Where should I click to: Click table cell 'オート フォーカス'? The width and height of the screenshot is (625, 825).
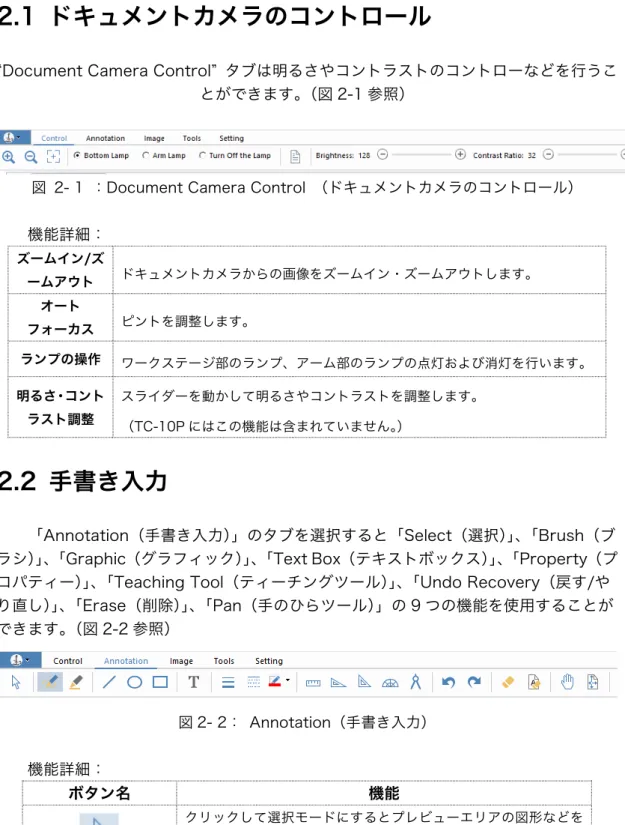61,317
